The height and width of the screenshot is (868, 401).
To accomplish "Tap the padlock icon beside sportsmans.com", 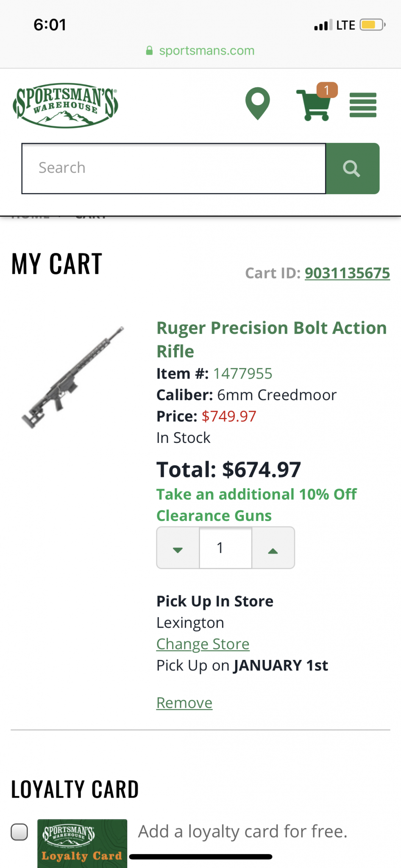I will (149, 51).
